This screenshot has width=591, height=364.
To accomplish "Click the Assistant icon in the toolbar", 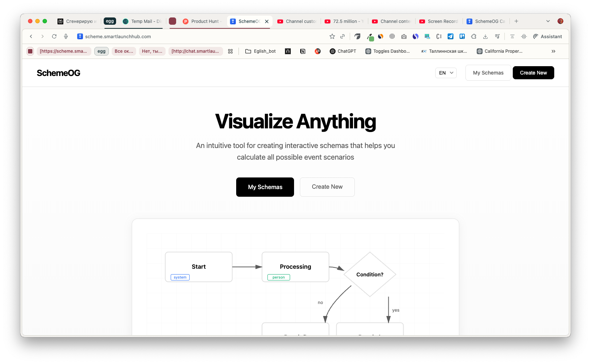I will pos(548,36).
